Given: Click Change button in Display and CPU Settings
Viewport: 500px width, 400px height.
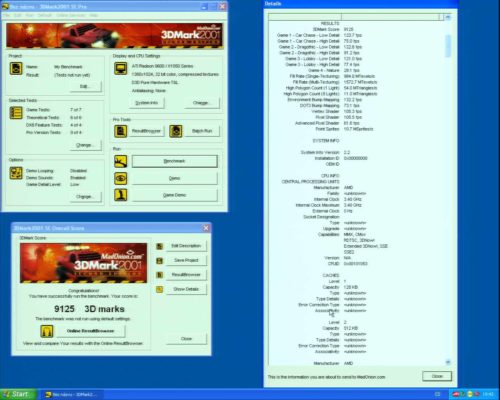Looking at the screenshot, I should coord(202,103).
